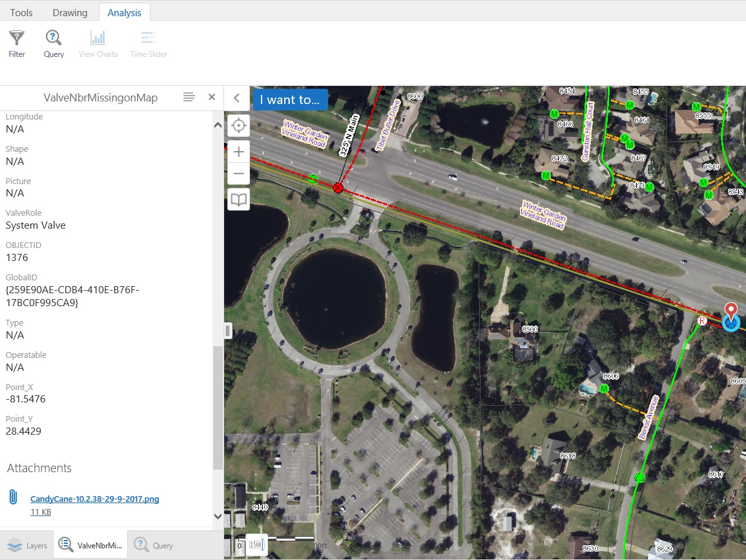Click the Benoit Avenue street label
746x560 pixels.
pyautogui.click(x=648, y=417)
